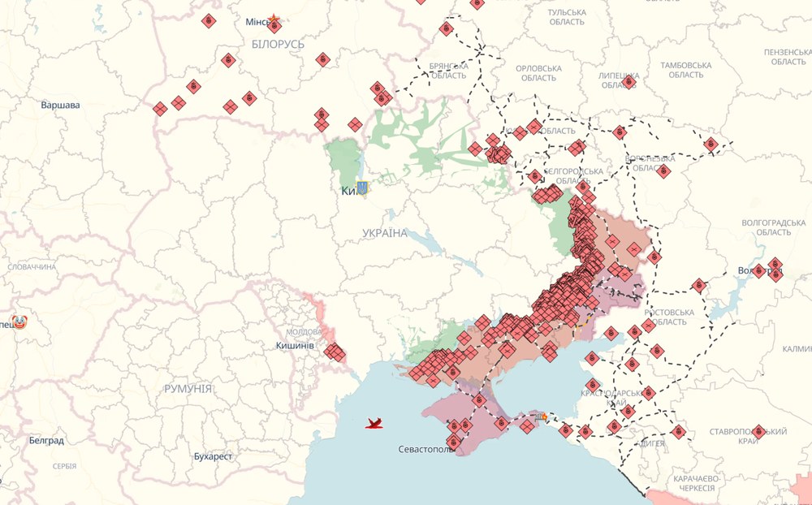
Task: Click the marker on the Lipetsk oblast label
Action: 628,81
